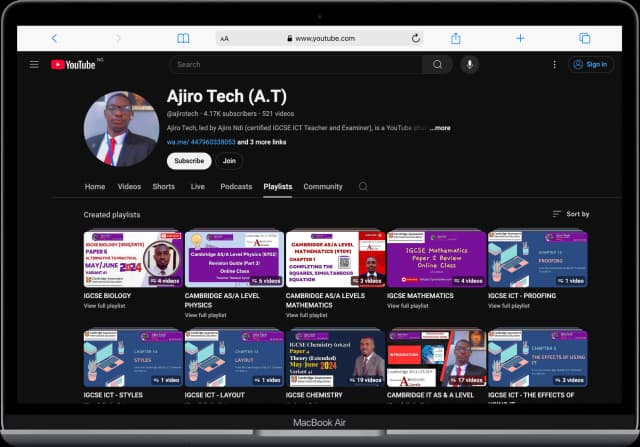Viewport: 640px width, 447px height.
Task: View full playlist under AS/A Levels Mathematics
Action: (x=307, y=315)
